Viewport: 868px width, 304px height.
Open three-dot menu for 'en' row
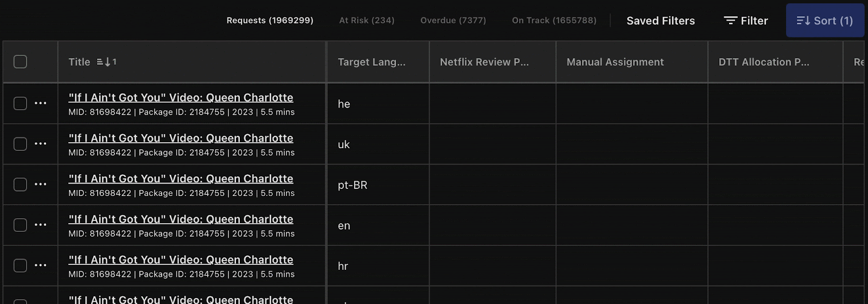[x=41, y=225]
